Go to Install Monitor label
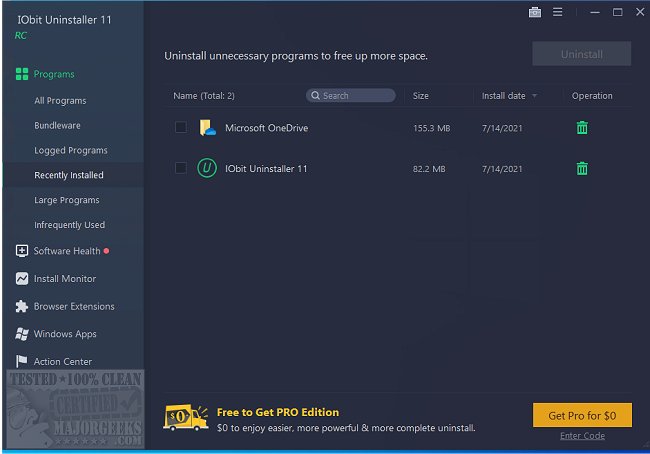 pos(65,279)
